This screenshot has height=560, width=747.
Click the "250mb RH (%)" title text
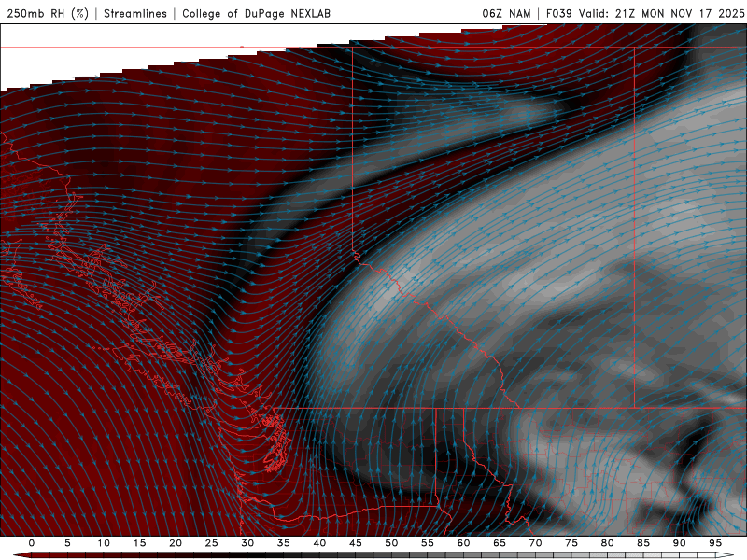(x=48, y=13)
